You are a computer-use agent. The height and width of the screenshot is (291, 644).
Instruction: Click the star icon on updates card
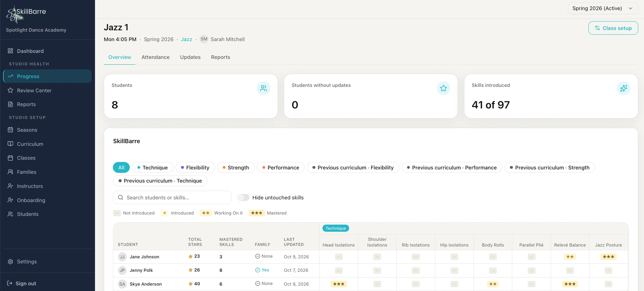coord(443,88)
